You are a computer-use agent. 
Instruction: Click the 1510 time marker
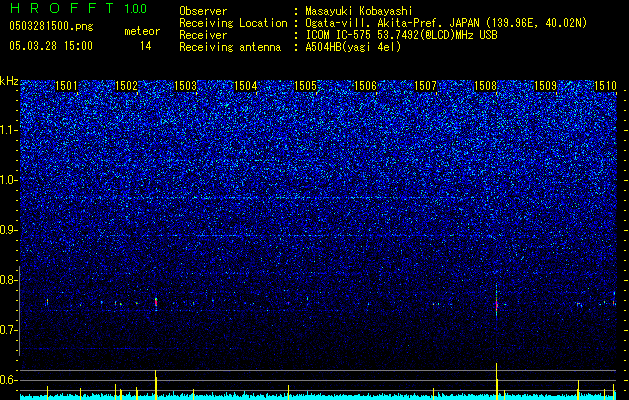tap(605, 86)
